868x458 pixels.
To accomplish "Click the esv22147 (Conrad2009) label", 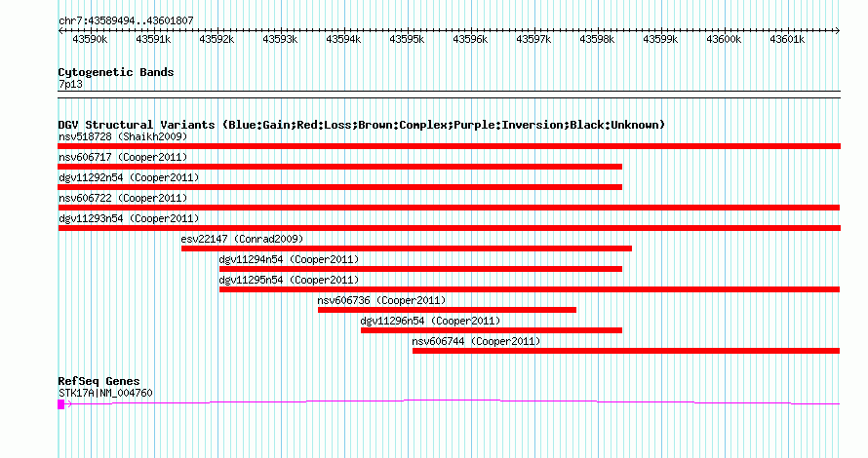I will [x=243, y=239].
